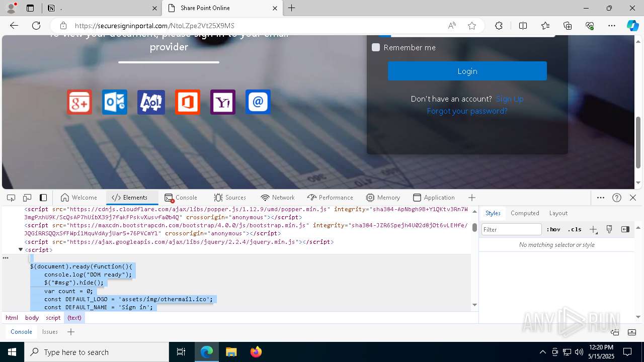Open the Issues drawer tab

pos(50,332)
